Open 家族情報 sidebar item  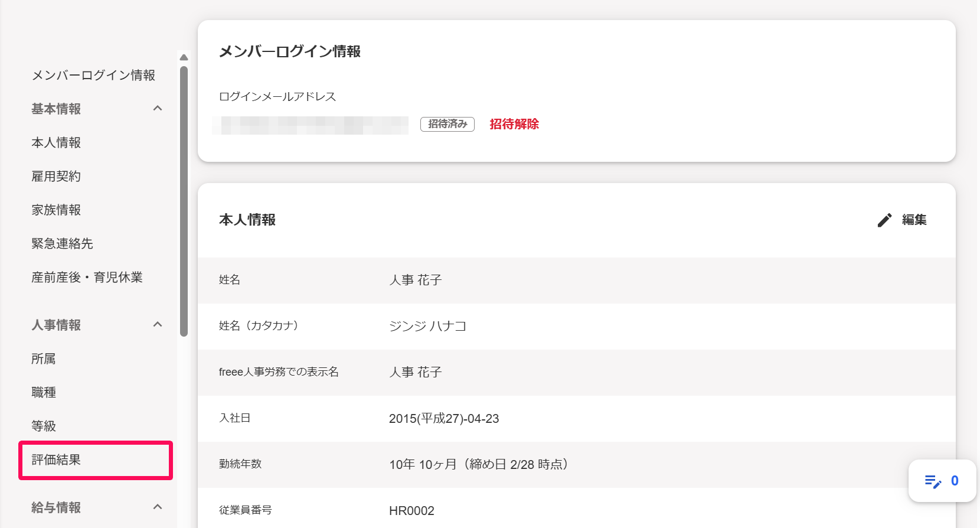coord(56,210)
